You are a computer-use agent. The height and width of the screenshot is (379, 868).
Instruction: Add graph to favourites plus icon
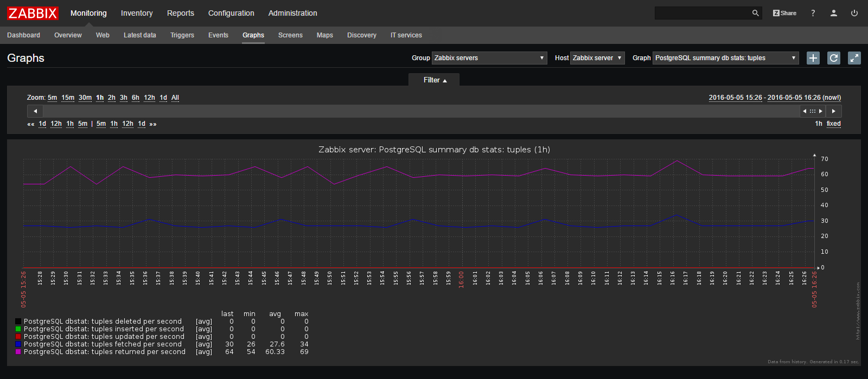tap(813, 58)
